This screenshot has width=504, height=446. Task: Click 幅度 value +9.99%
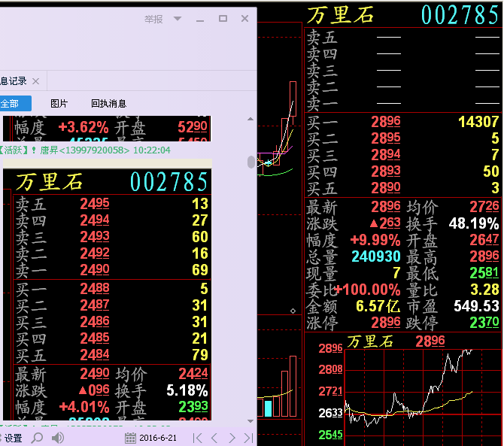[x=375, y=240]
